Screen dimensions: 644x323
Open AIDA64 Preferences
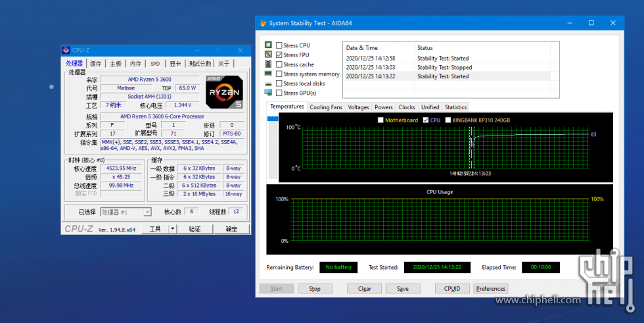click(490, 289)
